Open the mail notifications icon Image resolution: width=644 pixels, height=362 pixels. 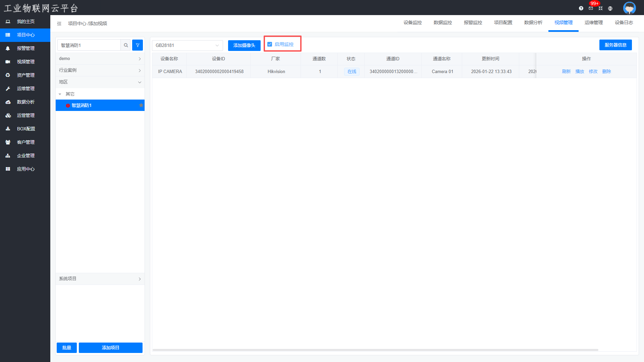[591, 8]
